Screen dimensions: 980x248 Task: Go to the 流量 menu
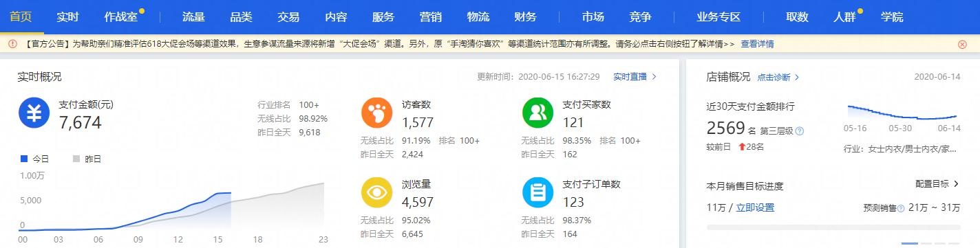point(193,17)
